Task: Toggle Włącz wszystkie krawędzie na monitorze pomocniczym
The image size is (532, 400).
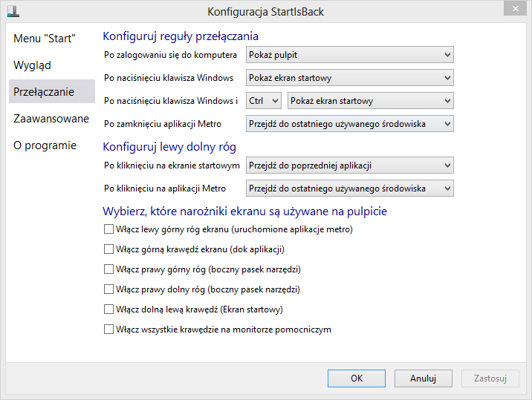Action: point(108,329)
